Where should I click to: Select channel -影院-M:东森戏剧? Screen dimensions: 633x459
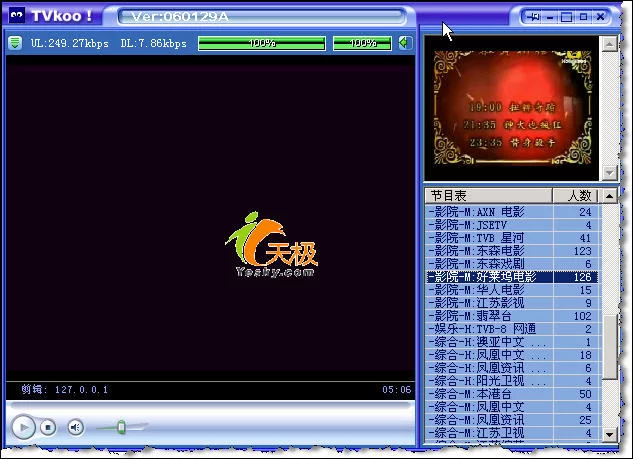point(512,264)
